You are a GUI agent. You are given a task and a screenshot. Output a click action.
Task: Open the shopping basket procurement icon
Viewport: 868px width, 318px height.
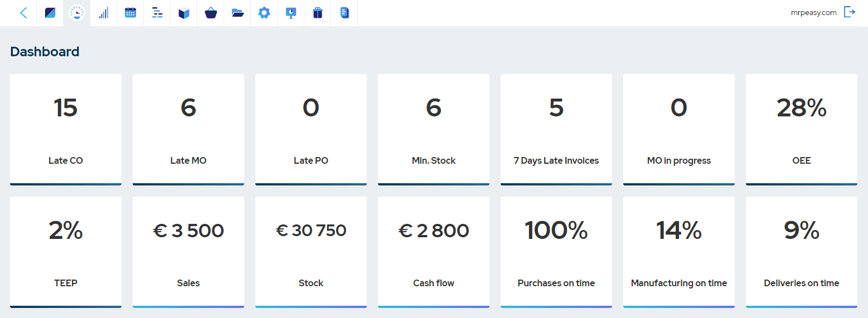(x=211, y=13)
